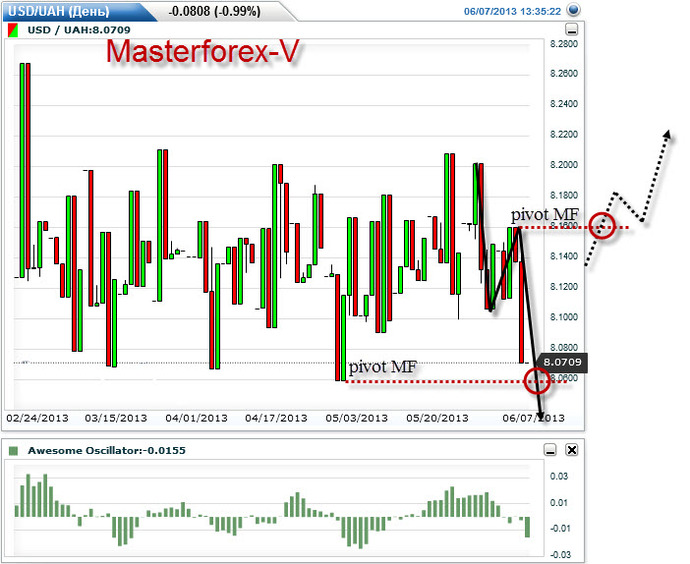Click the 8.2000 price axis label
This screenshot has height=564, width=690.
point(564,165)
